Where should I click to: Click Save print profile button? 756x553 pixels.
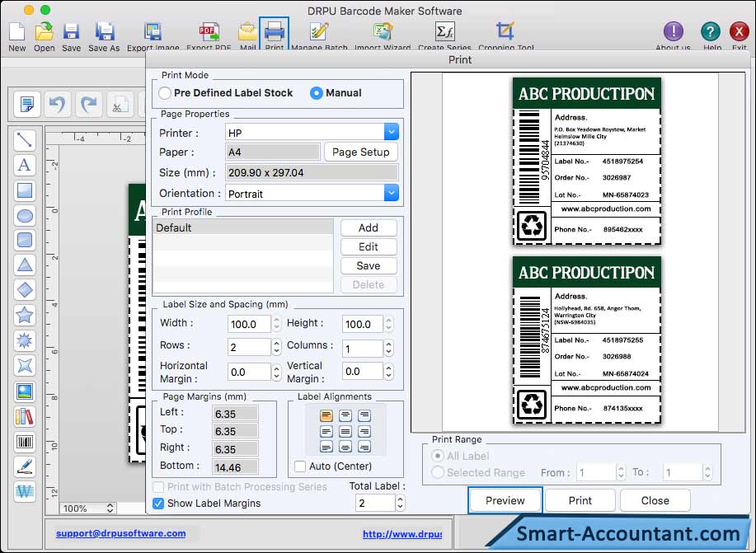point(369,265)
